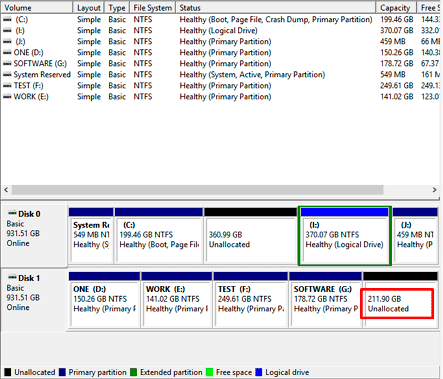
Task: Click the Disk 1 label header
Action: (29, 278)
